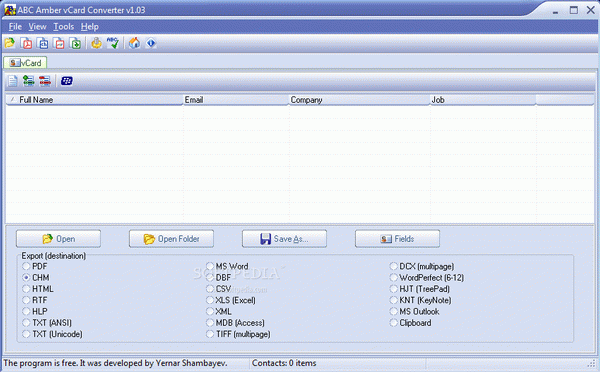Viewport: 600px width, 372px height.
Task: Sort by Email column header
Action: [x=236, y=100]
